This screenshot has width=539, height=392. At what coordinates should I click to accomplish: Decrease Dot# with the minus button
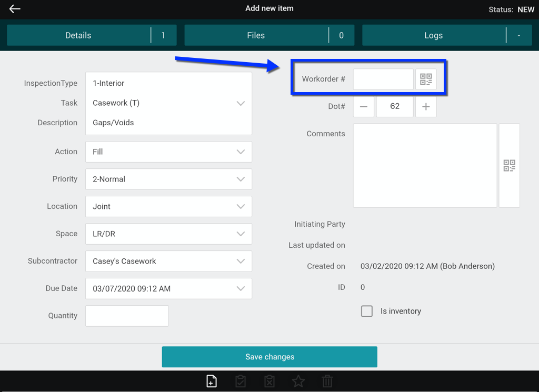pyautogui.click(x=364, y=107)
